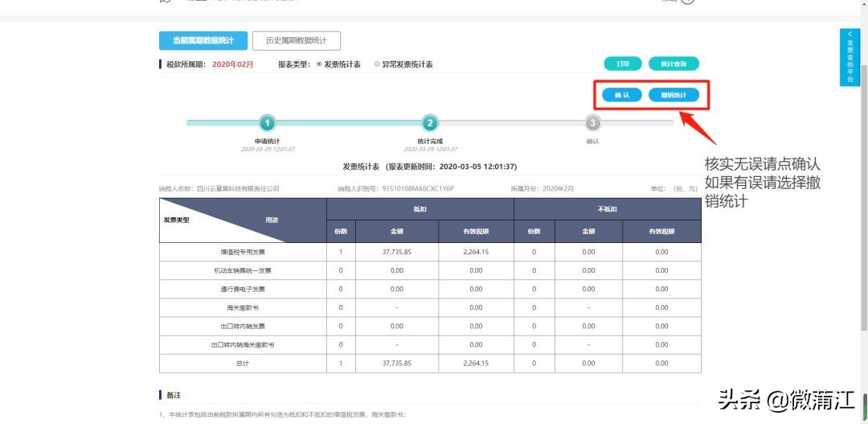Viewport: 868px width, 424px height.
Task: Click the 单位：（份、元） label
Action: (x=674, y=188)
